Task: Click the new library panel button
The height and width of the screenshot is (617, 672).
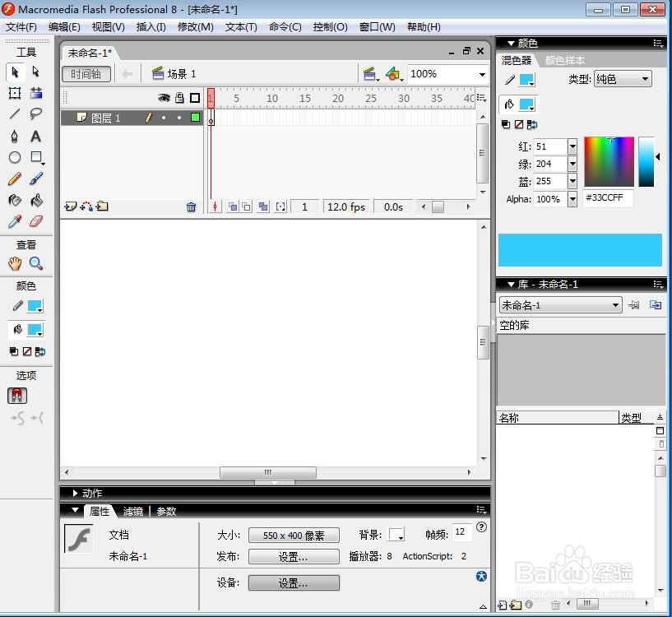Action: pyautogui.click(x=656, y=305)
